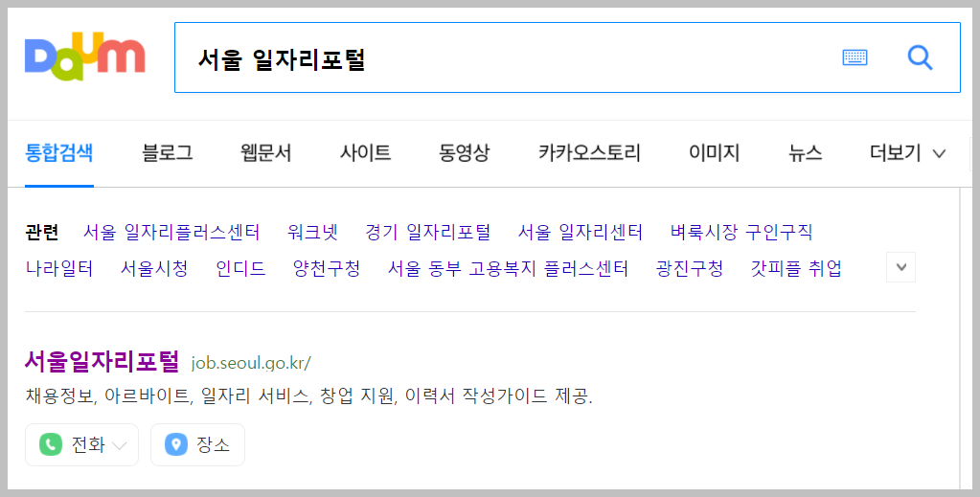Click the blue location pin icon

(176, 444)
